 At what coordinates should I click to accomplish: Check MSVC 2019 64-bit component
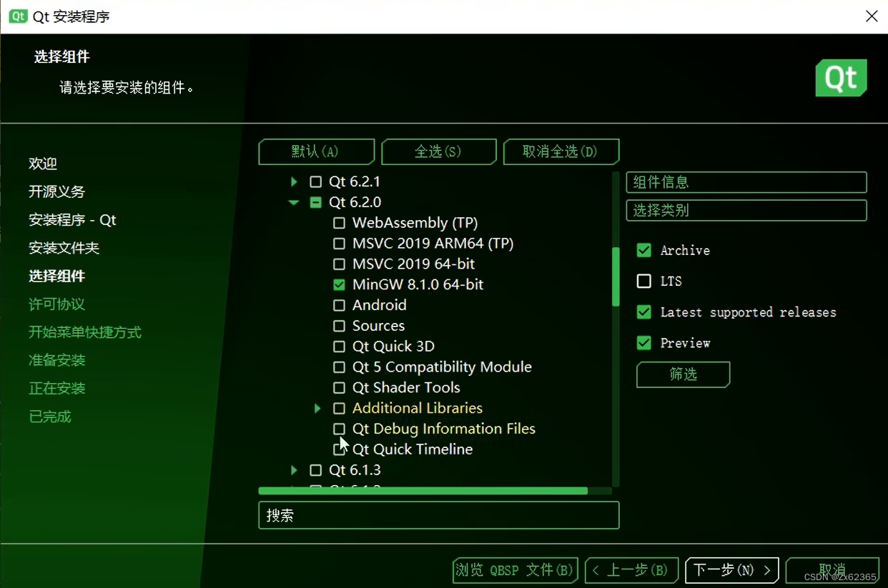click(339, 264)
